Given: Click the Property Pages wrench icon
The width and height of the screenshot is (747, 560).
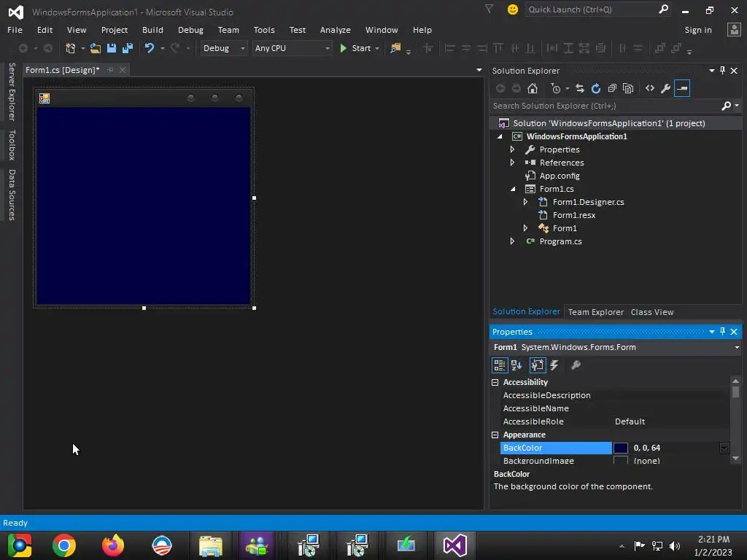Looking at the screenshot, I should tap(576, 365).
